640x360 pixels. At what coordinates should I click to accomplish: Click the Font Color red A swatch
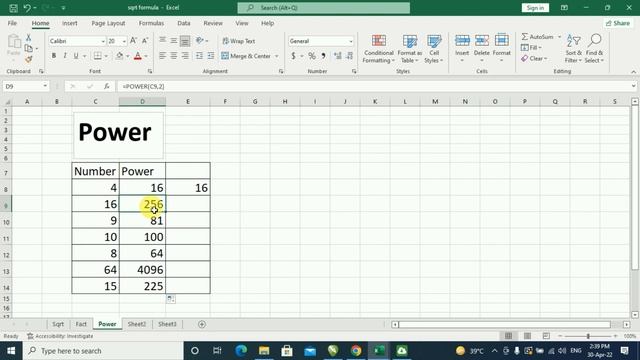point(138,56)
